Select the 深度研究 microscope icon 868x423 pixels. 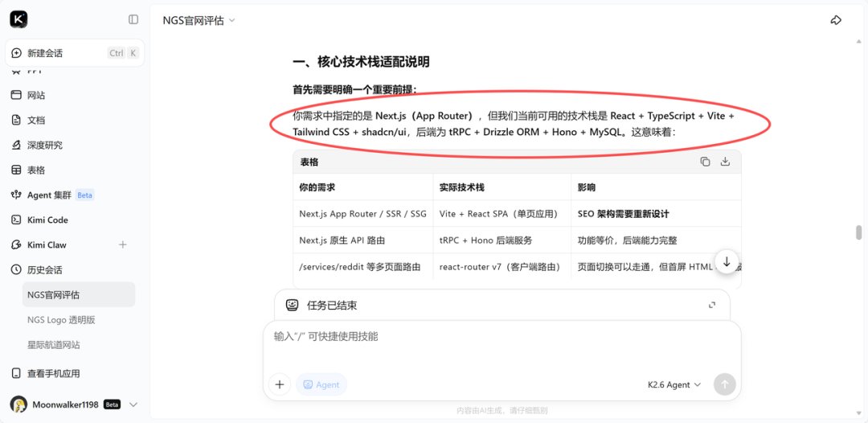(16, 145)
